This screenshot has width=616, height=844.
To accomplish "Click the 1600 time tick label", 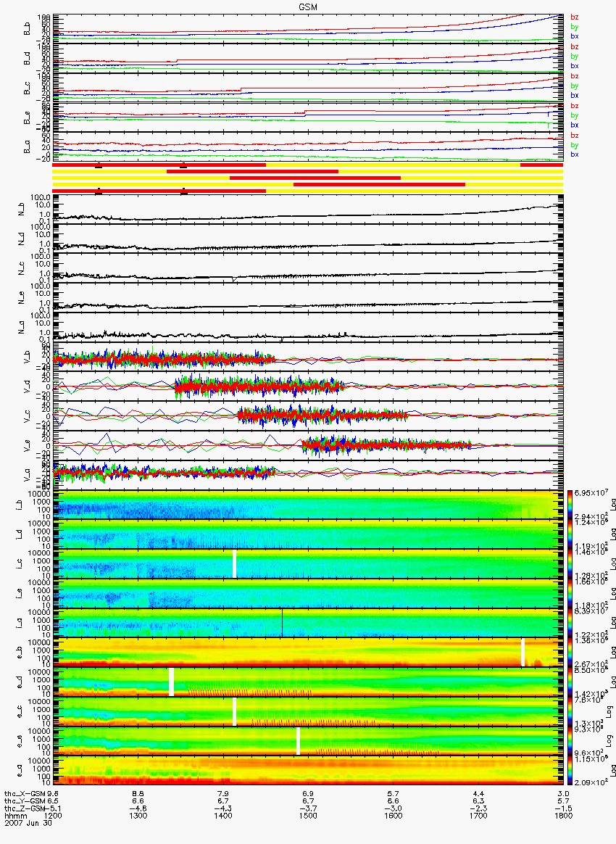I will (394, 816).
